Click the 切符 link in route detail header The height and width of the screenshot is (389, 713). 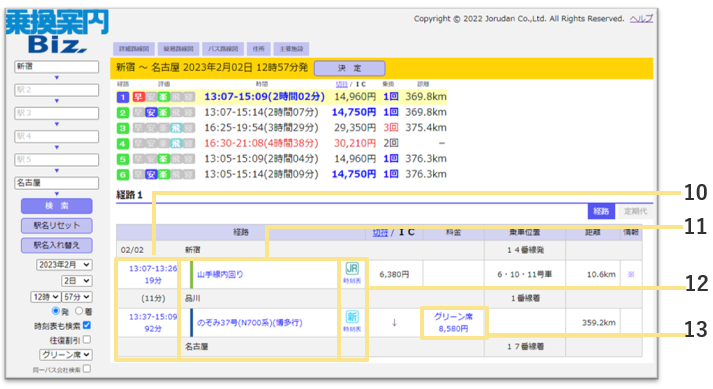tap(380, 232)
